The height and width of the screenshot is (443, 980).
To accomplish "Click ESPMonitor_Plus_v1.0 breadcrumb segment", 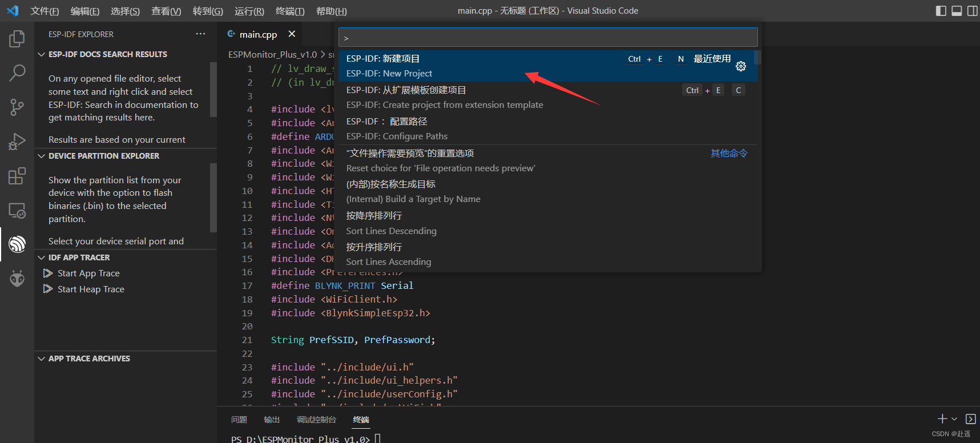I will pyautogui.click(x=272, y=55).
